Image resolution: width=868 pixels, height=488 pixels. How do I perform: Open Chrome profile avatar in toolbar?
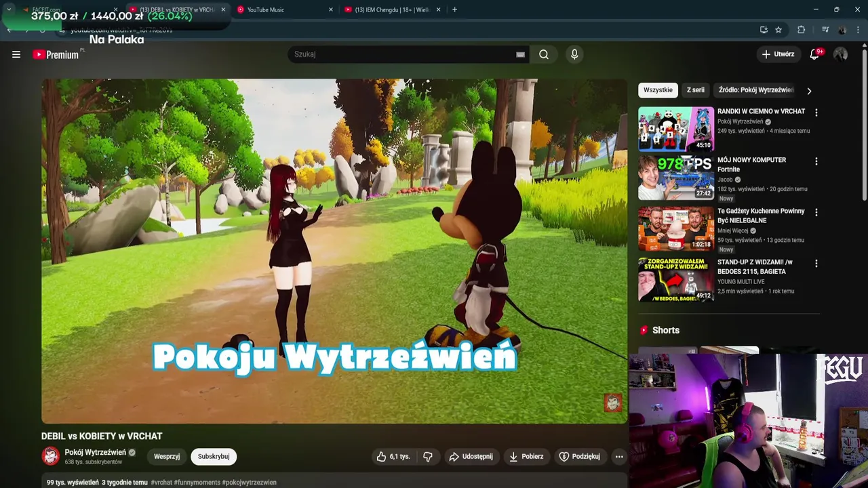pos(842,30)
